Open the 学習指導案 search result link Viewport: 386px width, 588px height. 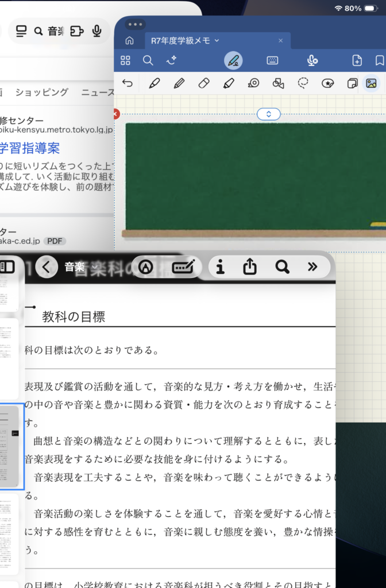tap(29, 148)
